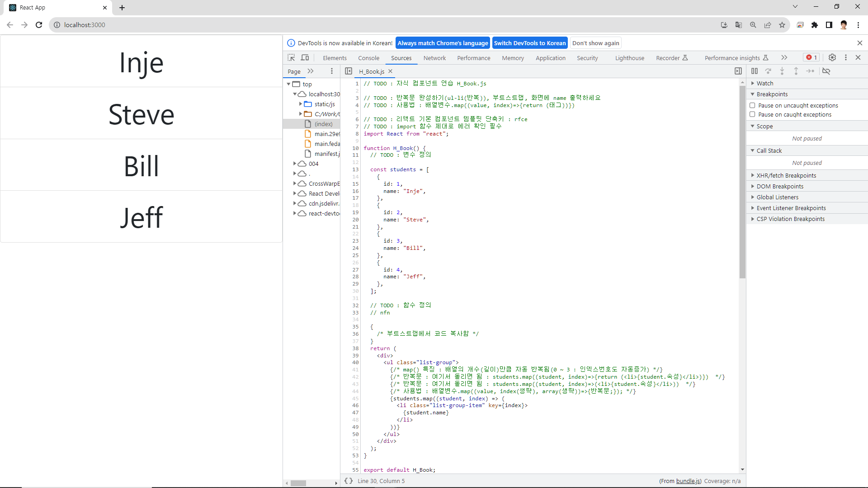The width and height of the screenshot is (868, 488).
Task: Click Switch DevTools to Korean button
Action: (x=529, y=43)
